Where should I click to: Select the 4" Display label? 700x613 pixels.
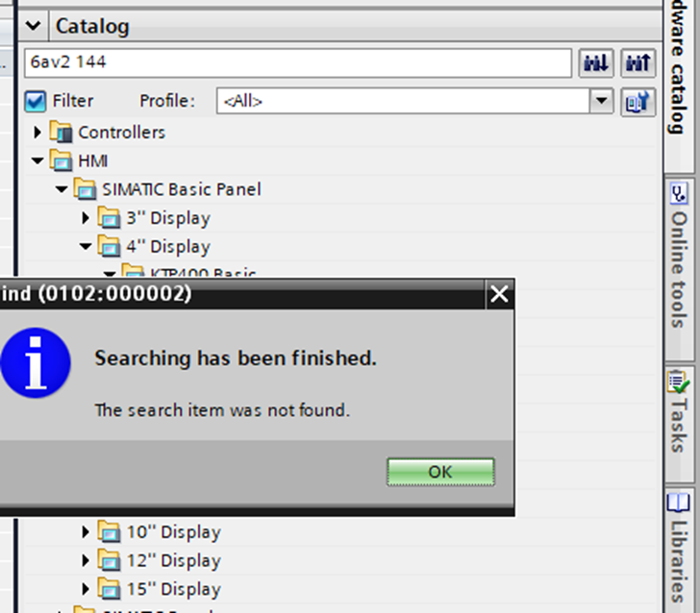tap(168, 247)
